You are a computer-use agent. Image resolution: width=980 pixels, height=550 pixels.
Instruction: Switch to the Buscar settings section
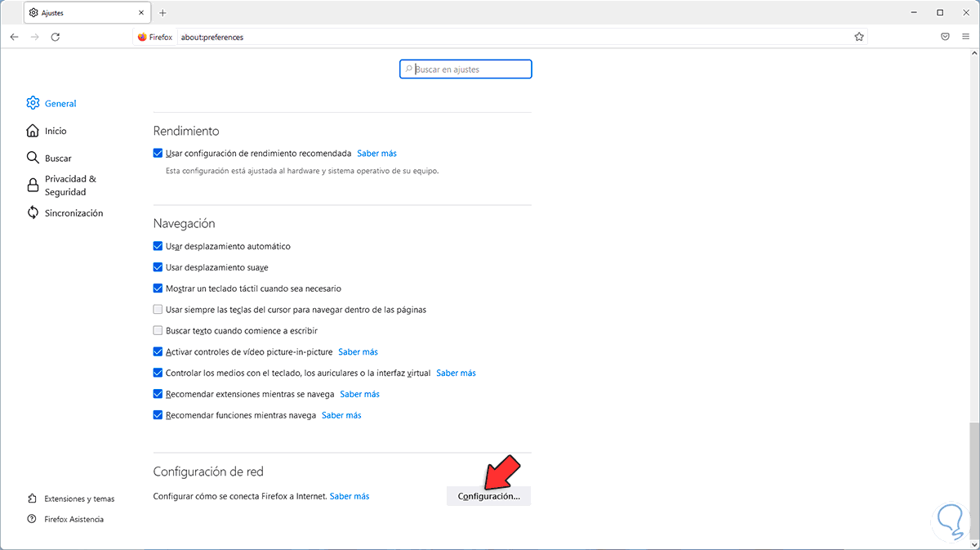coord(57,159)
